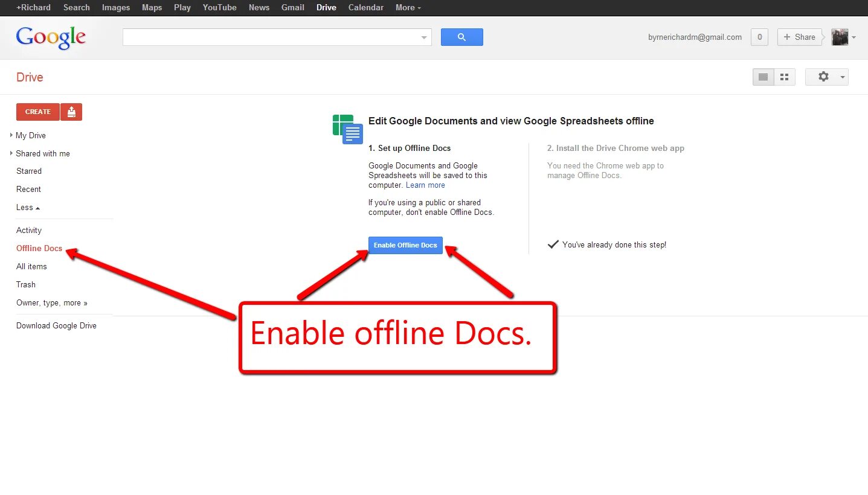Click Download Google Drive link
This screenshot has width=868, height=495.
click(x=56, y=326)
